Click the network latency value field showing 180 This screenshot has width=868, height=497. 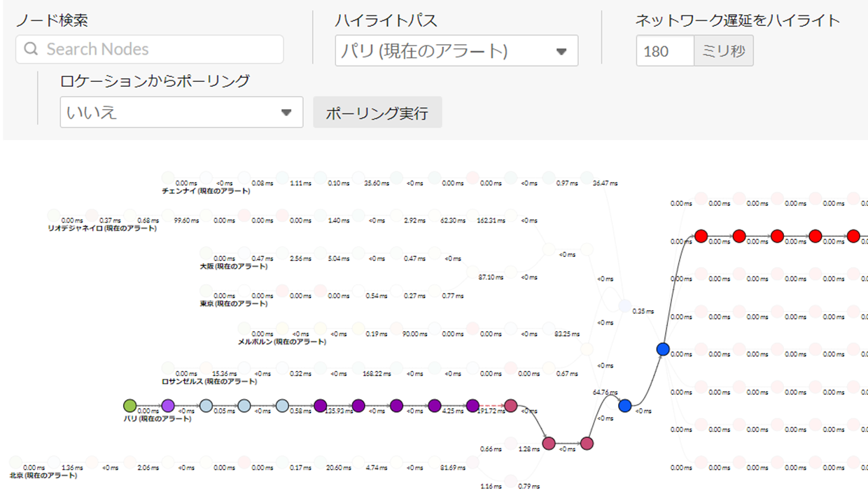click(664, 51)
